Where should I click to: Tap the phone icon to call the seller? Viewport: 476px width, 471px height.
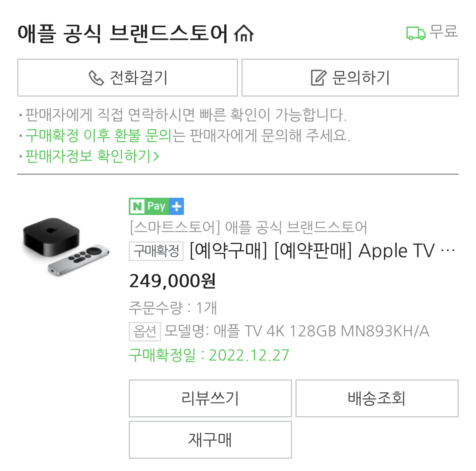(x=96, y=78)
